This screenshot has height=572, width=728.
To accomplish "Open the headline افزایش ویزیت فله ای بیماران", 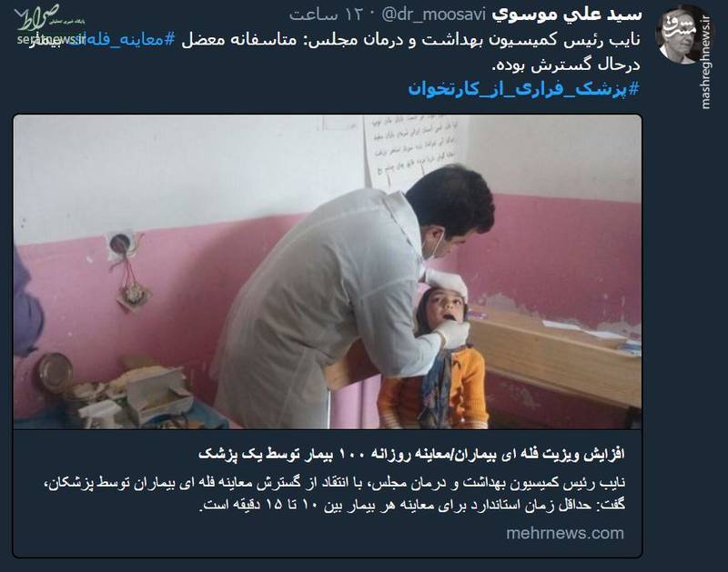I will 411,454.
